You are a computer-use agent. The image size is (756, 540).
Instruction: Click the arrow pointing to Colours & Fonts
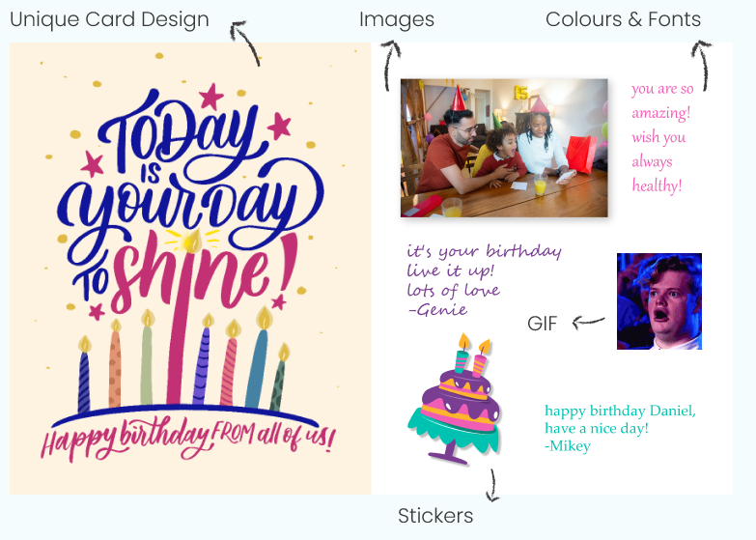(702, 66)
